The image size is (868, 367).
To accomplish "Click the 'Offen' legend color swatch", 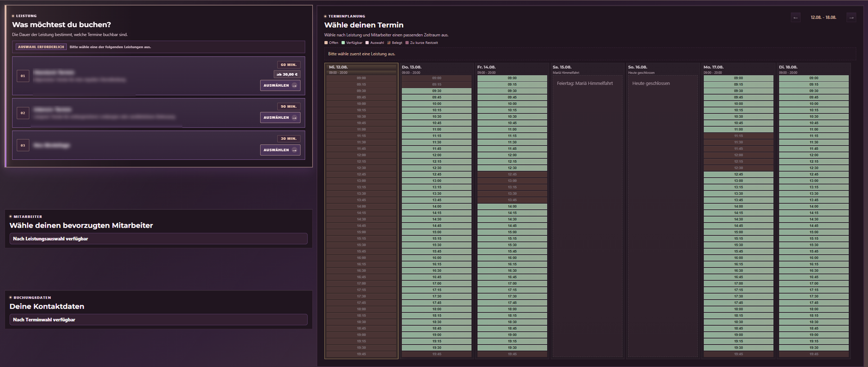I will tap(326, 43).
